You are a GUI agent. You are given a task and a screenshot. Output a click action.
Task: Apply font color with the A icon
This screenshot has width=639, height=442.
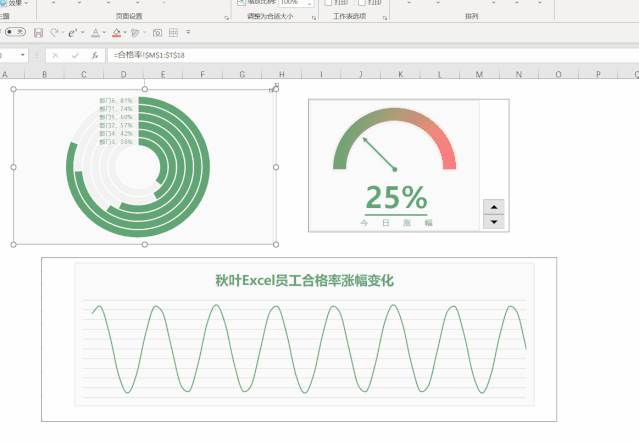[x=95, y=33]
